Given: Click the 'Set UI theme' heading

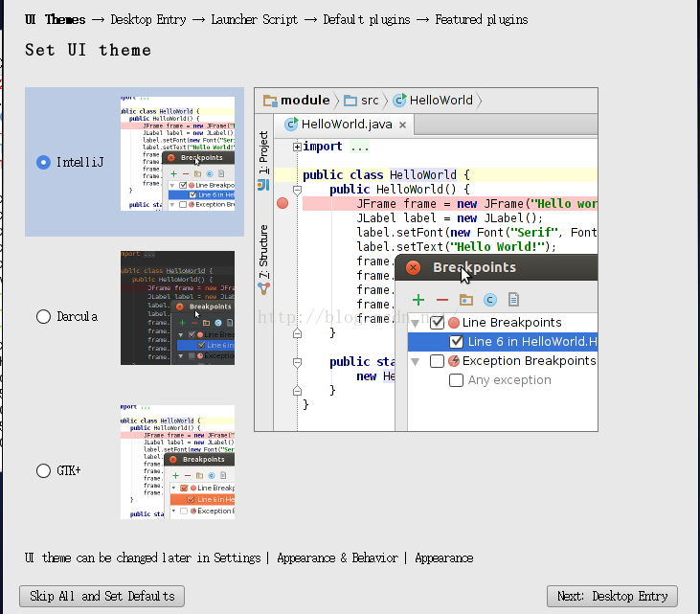Looking at the screenshot, I should 88,50.
